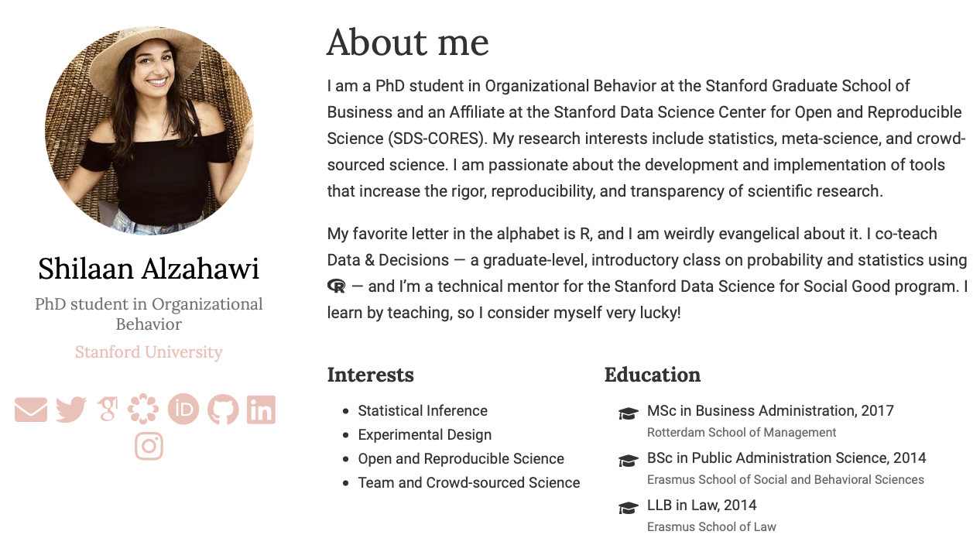
Task: Follow the Stanford University link
Action: 149,352
